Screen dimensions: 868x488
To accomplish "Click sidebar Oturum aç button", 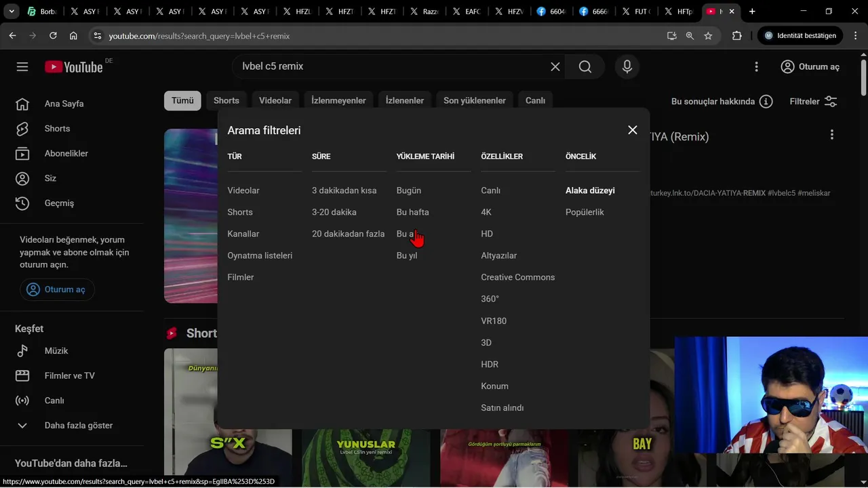I will [57, 289].
